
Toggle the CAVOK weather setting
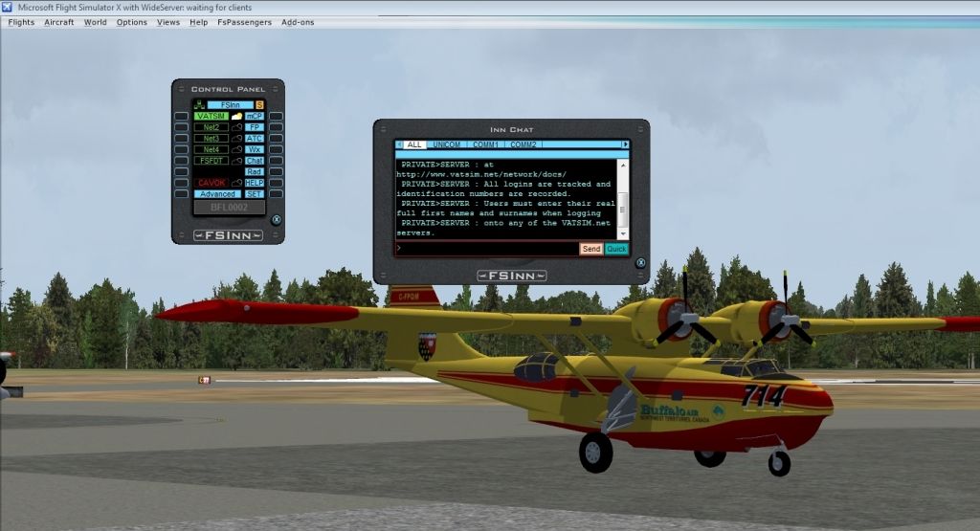(212, 183)
